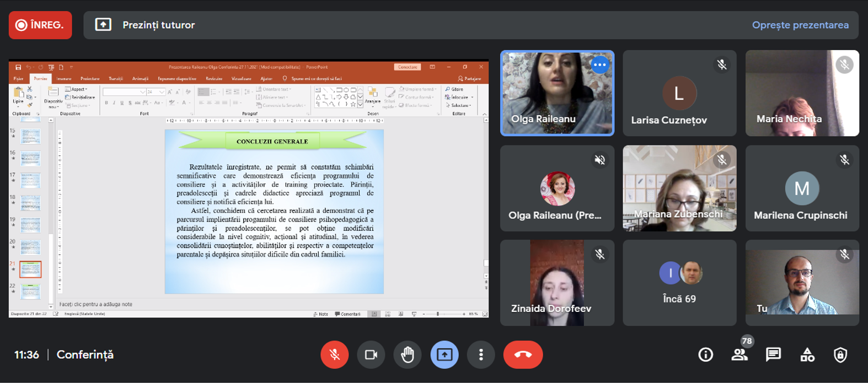Click the meeting details info icon
Viewport: 868px width, 383px height.
[705, 355]
